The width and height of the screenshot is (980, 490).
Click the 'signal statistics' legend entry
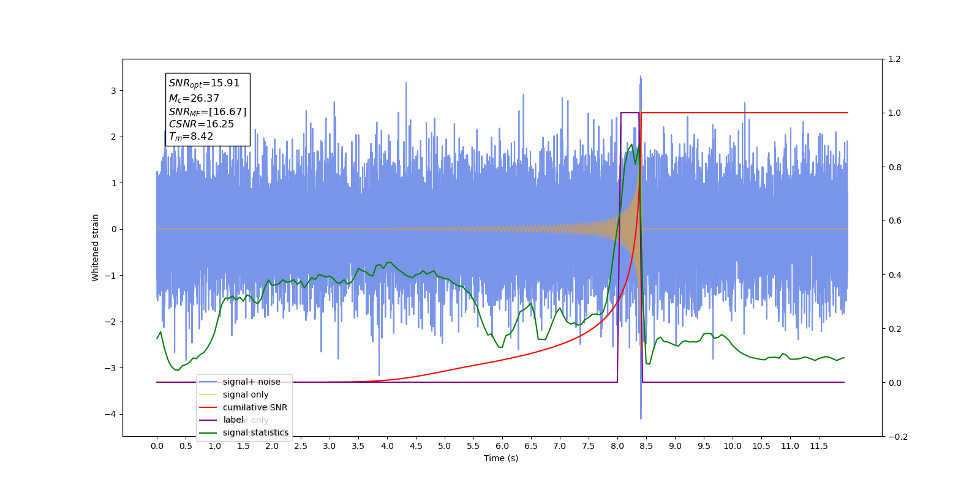click(255, 432)
